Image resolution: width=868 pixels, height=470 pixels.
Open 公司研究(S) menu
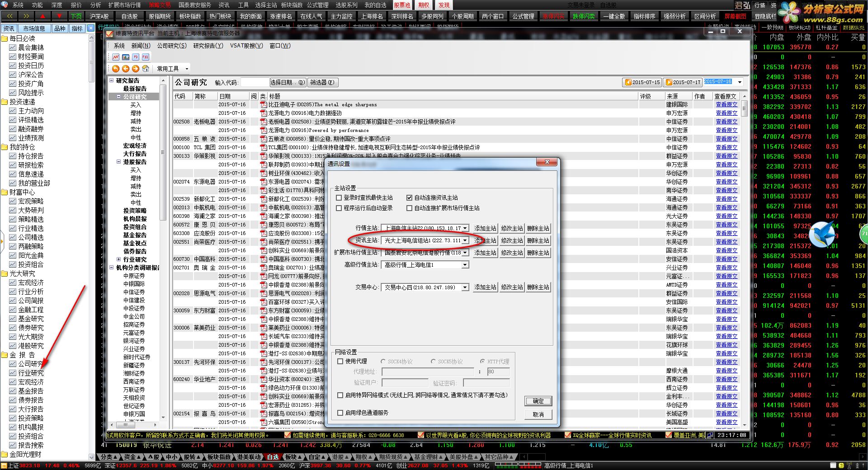(172, 46)
